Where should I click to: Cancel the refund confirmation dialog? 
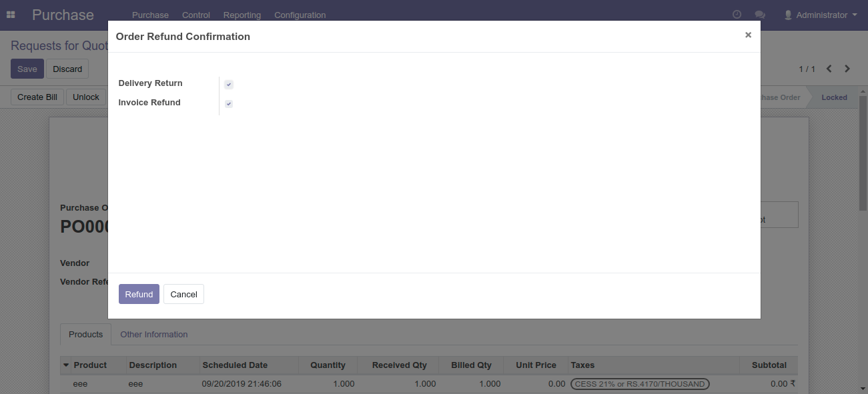click(x=183, y=294)
